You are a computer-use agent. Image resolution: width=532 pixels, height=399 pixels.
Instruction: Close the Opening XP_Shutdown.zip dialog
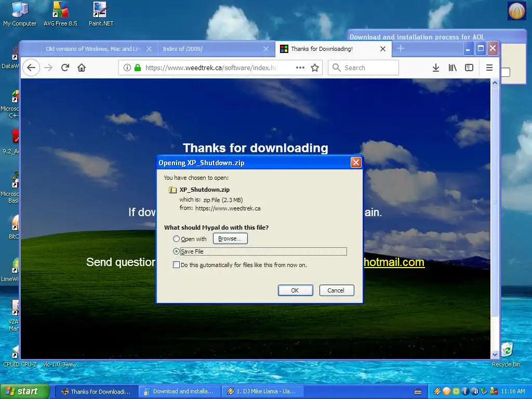tap(355, 163)
